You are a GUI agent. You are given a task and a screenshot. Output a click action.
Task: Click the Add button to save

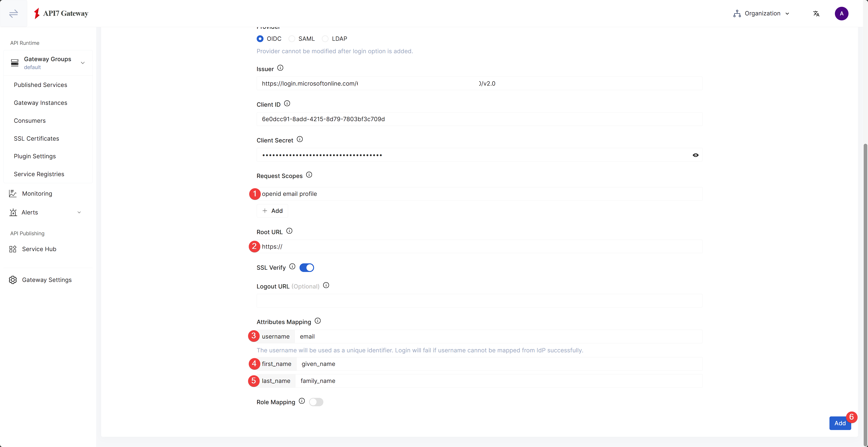(839, 423)
